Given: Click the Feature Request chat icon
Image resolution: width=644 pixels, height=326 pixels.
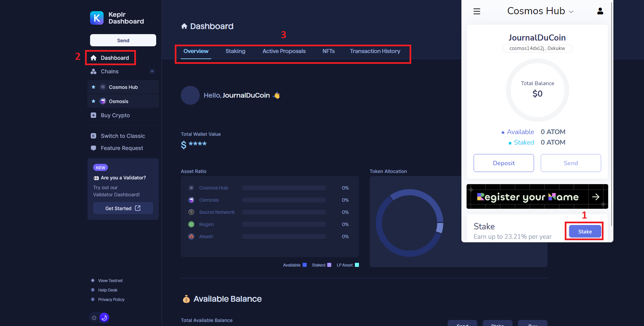Looking at the screenshot, I should [x=93, y=148].
